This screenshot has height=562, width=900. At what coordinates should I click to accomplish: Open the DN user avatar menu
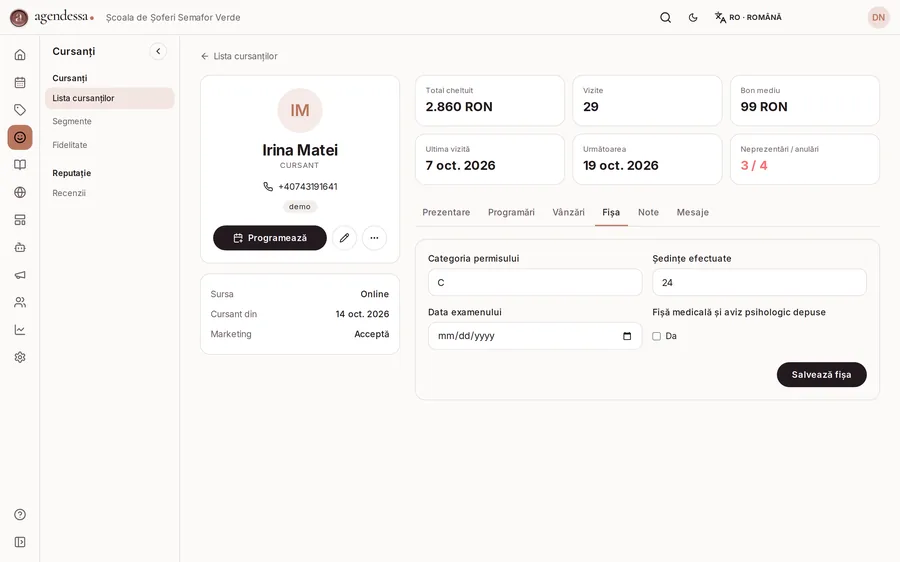(x=878, y=17)
